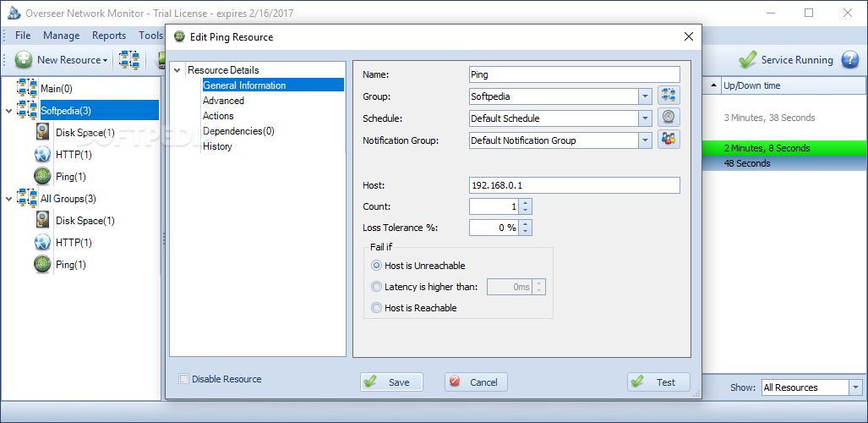Click the Cancel button
Screen dimensions: 868x423
(x=476, y=382)
